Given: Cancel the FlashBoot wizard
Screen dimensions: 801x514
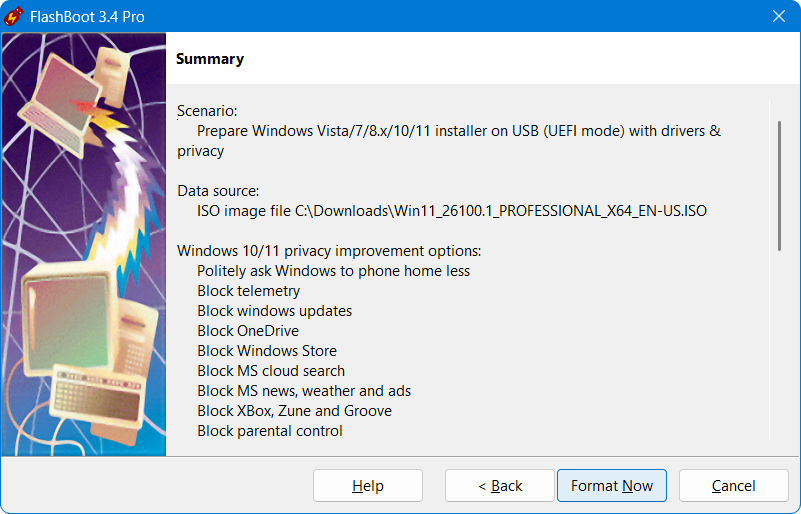Looking at the screenshot, I should click(733, 486).
